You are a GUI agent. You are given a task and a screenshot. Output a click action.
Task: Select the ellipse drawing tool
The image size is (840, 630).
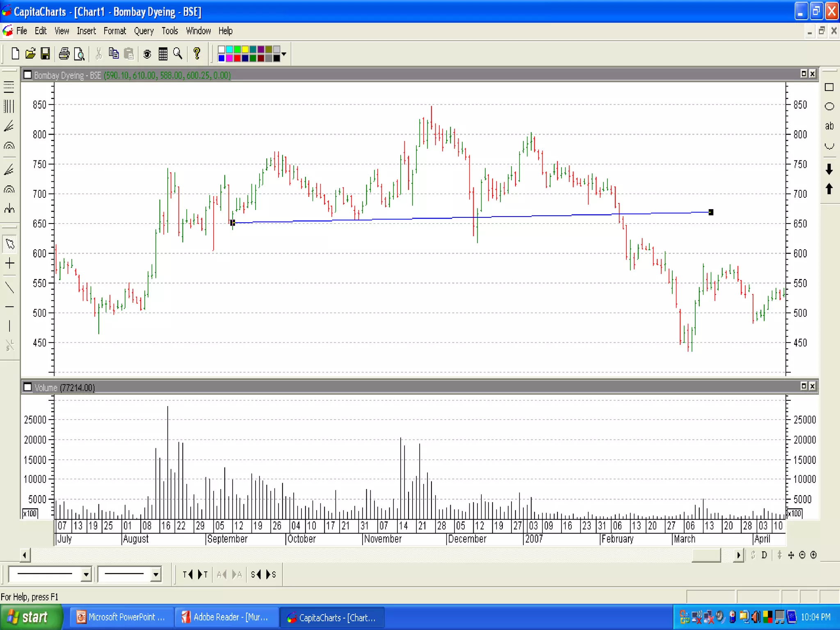click(x=829, y=107)
